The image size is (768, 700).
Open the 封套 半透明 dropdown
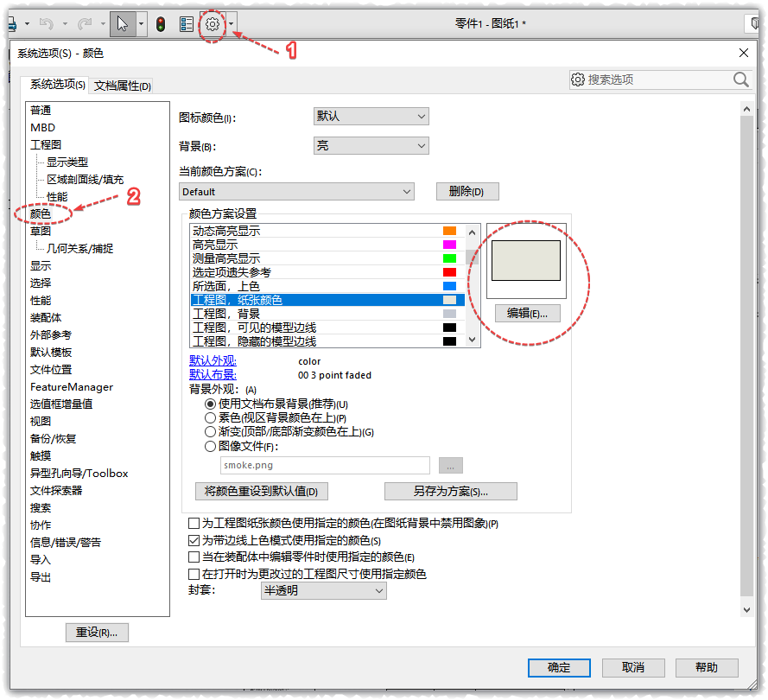click(x=324, y=591)
